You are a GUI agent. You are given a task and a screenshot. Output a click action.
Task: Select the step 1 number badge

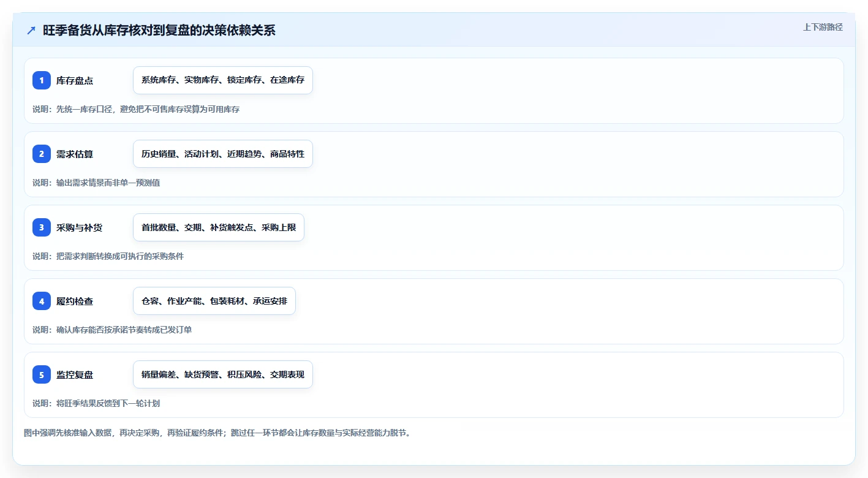(42, 80)
